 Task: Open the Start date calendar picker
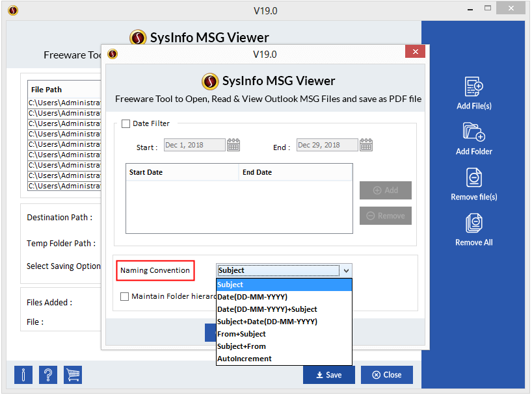tap(233, 145)
